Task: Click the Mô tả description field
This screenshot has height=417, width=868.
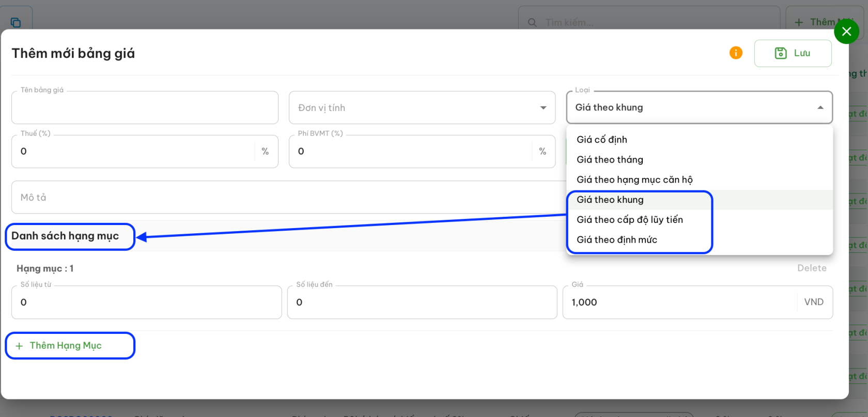Action: pos(288,197)
